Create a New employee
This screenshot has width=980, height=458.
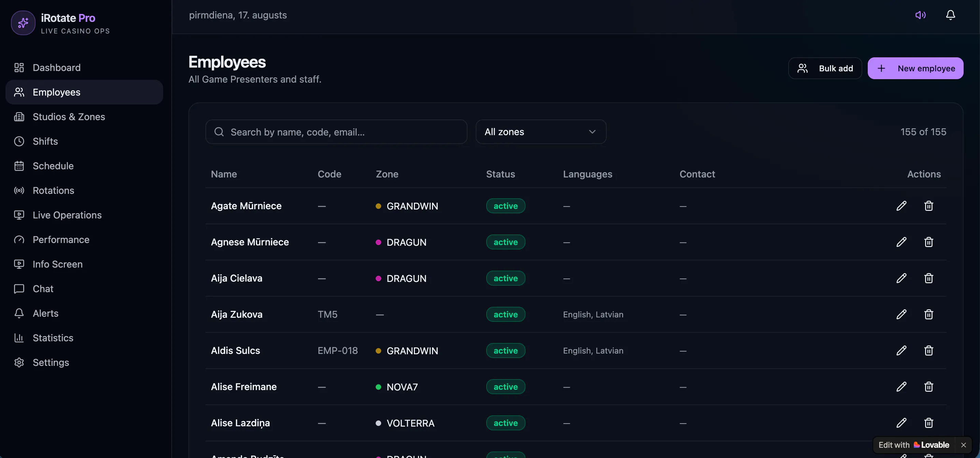pos(915,68)
